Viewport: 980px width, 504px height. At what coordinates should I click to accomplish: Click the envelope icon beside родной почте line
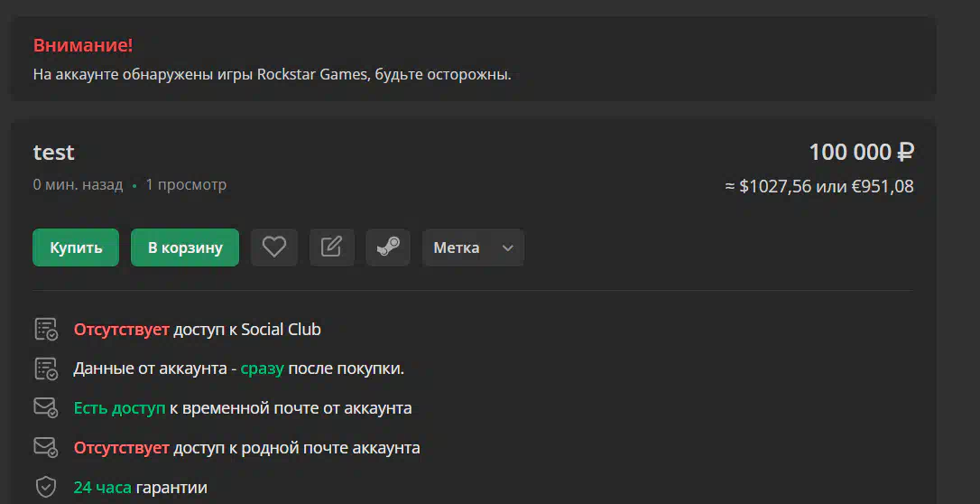45,448
